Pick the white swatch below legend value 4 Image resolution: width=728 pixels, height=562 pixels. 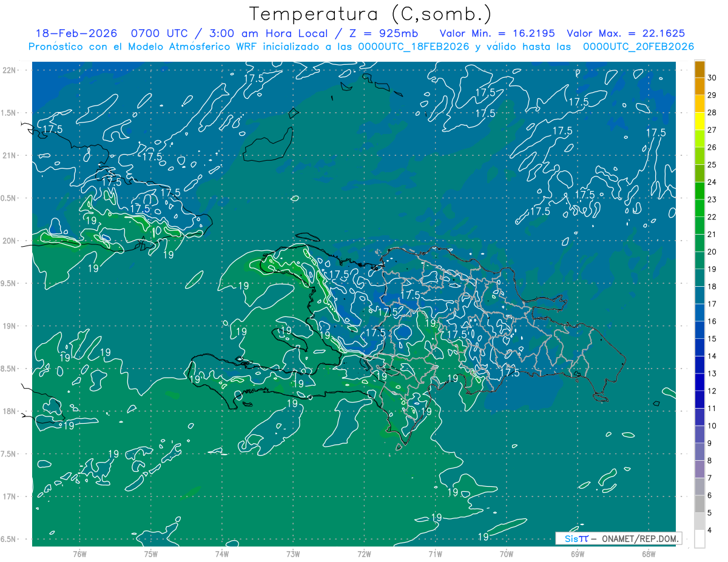[x=699, y=539]
